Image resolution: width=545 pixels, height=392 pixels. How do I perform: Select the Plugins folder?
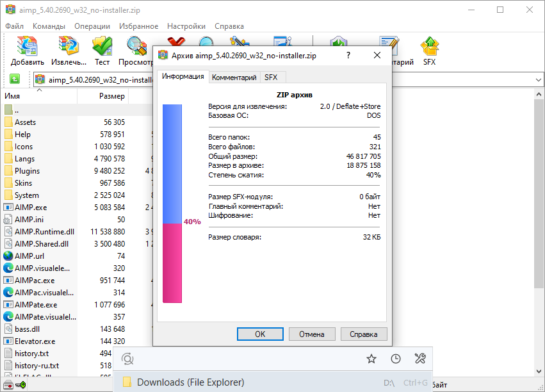[27, 170]
